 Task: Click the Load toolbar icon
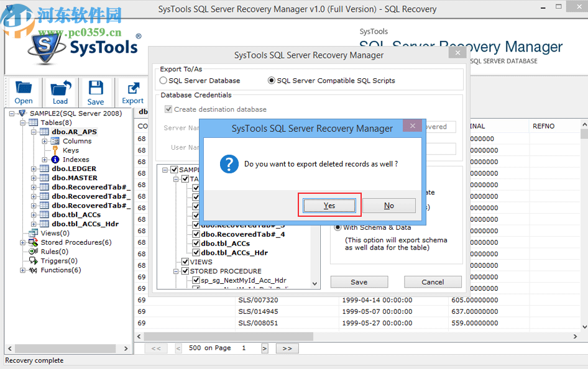point(60,92)
